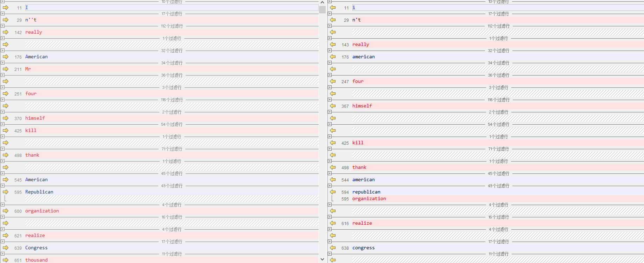Screen dimensions: 644x263
Task: Click 36个过滤行 label in right pane
Action: 498,75
